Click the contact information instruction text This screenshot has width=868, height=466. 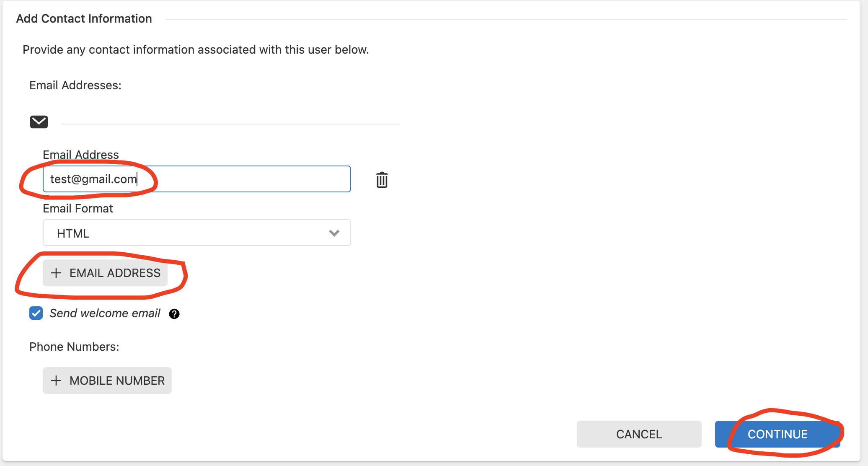tap(196, 50)
